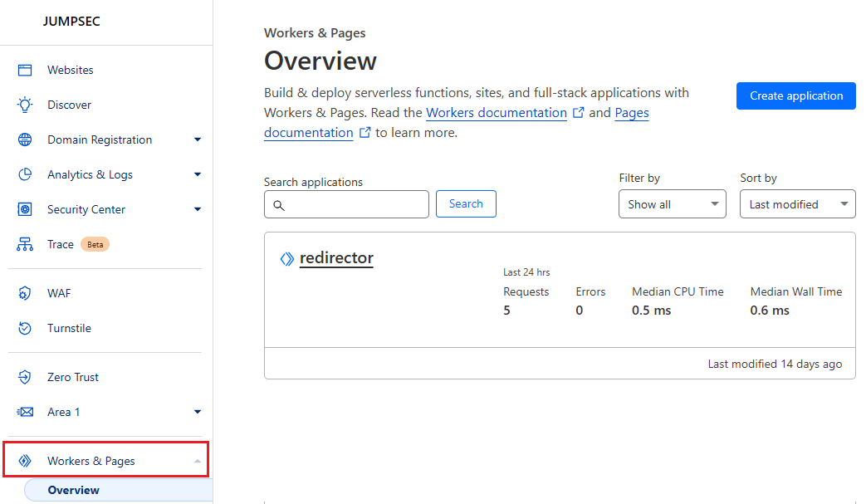The height and width of the screenshot is (504, 866).
Task: Open the Workers documentation link
Action: pos(496,113)
